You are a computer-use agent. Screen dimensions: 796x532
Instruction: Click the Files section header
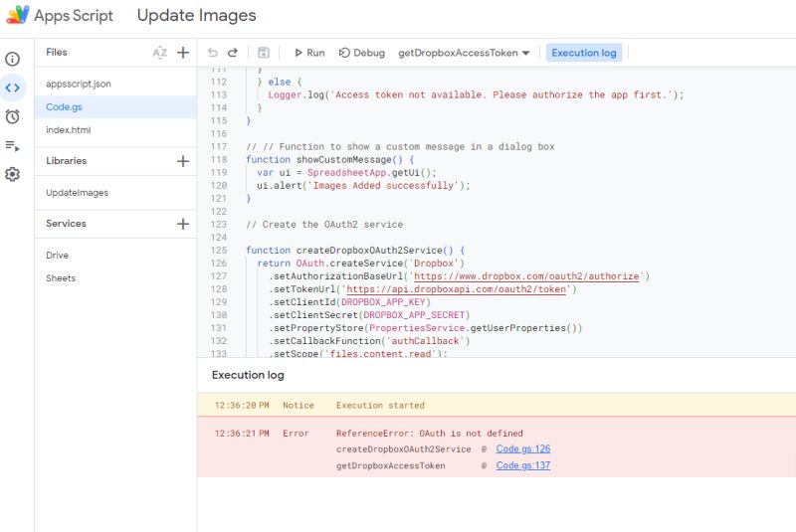(x=57, y=53)
